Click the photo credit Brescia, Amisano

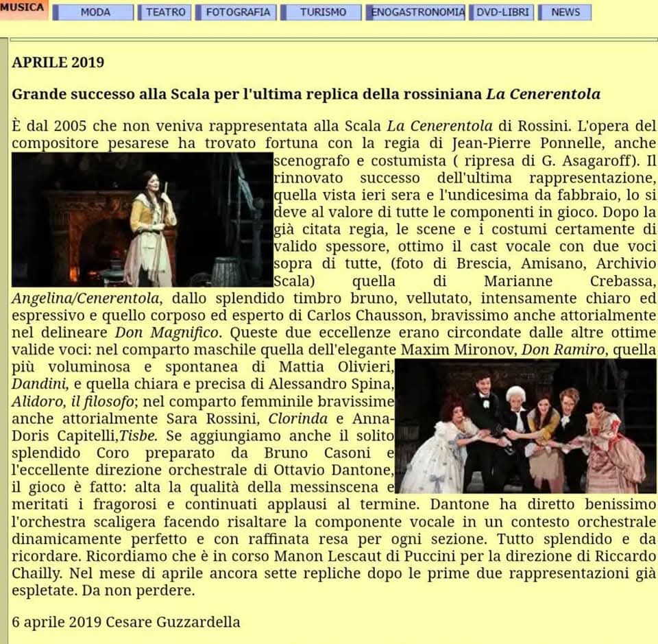click(520, 263)
